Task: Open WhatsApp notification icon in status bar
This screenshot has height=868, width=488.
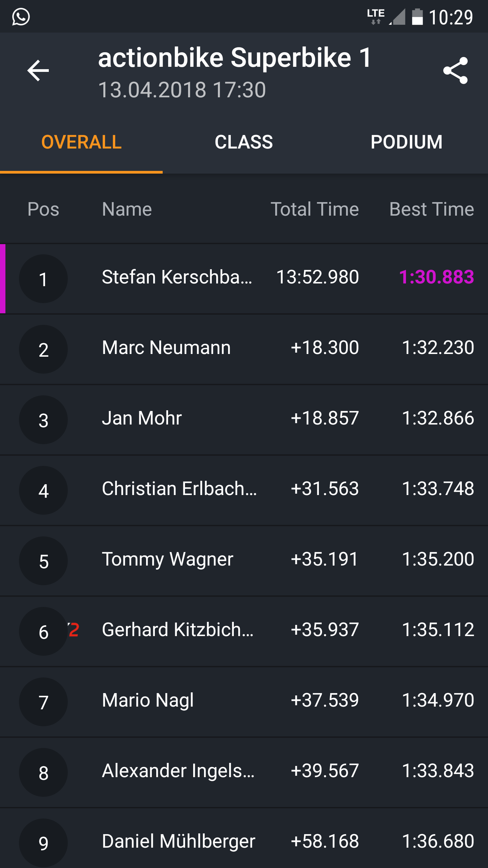Action: tap(21, 17)
